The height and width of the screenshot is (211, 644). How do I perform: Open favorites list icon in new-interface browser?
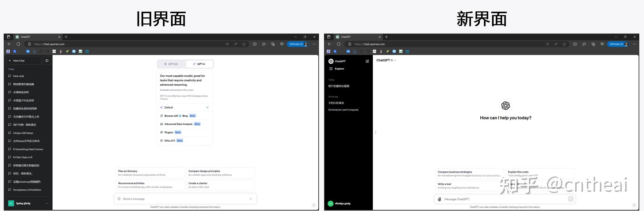coord(584,44)
